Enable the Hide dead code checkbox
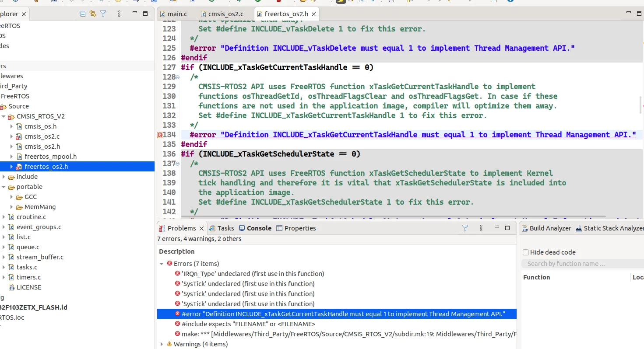The height and width of the screenshot is (349, 644). click(x=526, y=252)
